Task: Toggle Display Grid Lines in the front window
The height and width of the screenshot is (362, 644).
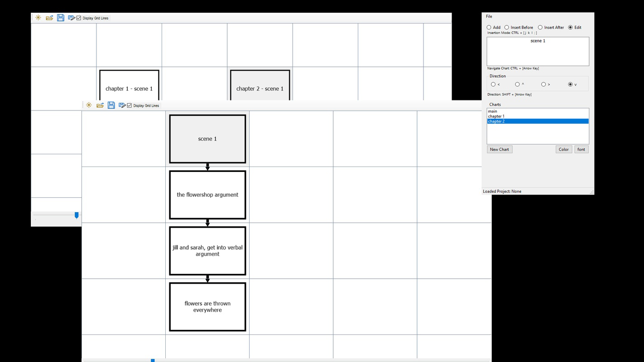Action: (144, 105)
